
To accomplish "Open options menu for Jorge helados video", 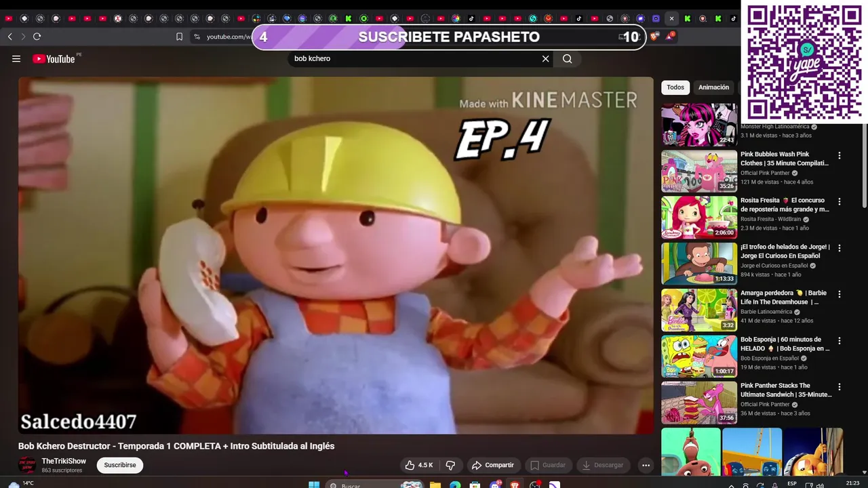I will click(839, 248).
